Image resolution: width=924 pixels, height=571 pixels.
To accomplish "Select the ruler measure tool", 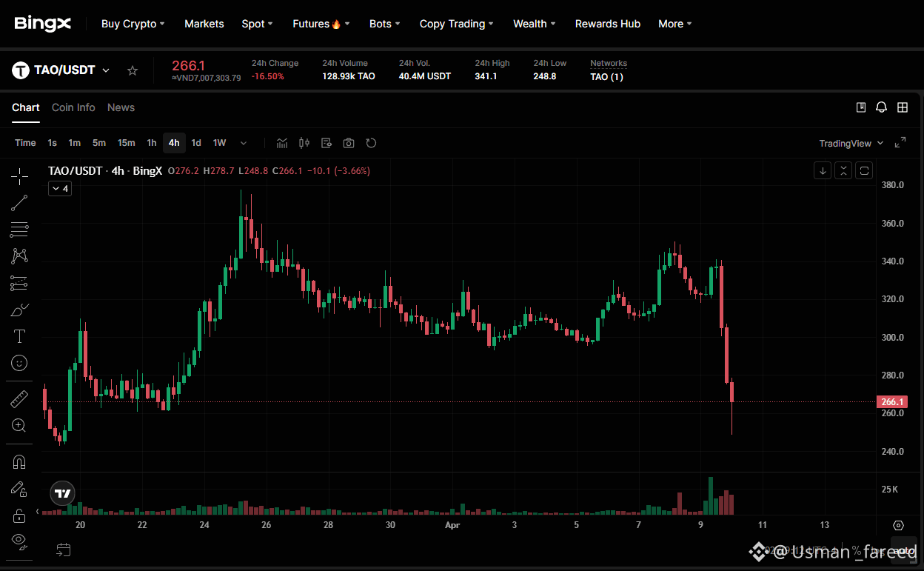I will (19, 399).
